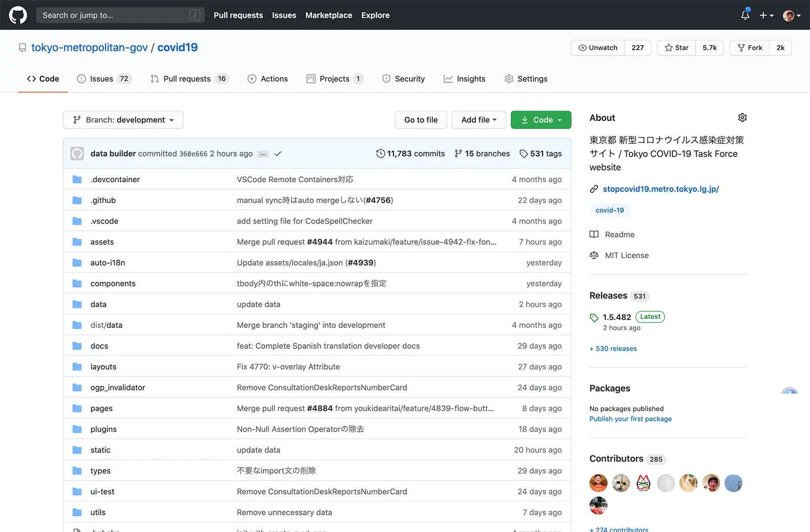810x532 pixels.
Task: Open the Security tab
Action: coord(403,79)
